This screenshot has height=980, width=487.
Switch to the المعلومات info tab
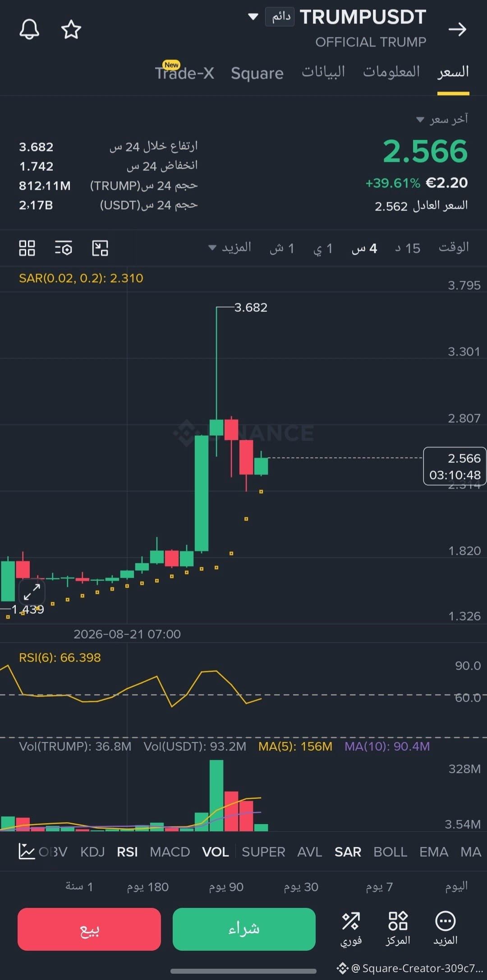[x=391, y=72]
